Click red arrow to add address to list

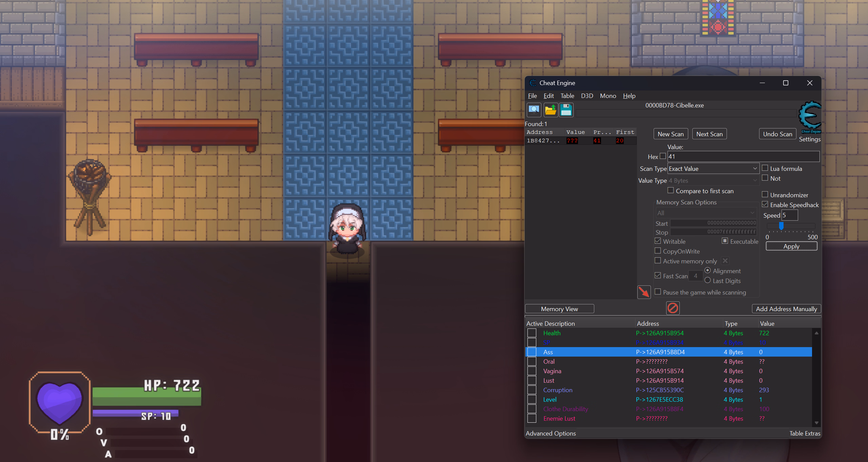point(643,292)
